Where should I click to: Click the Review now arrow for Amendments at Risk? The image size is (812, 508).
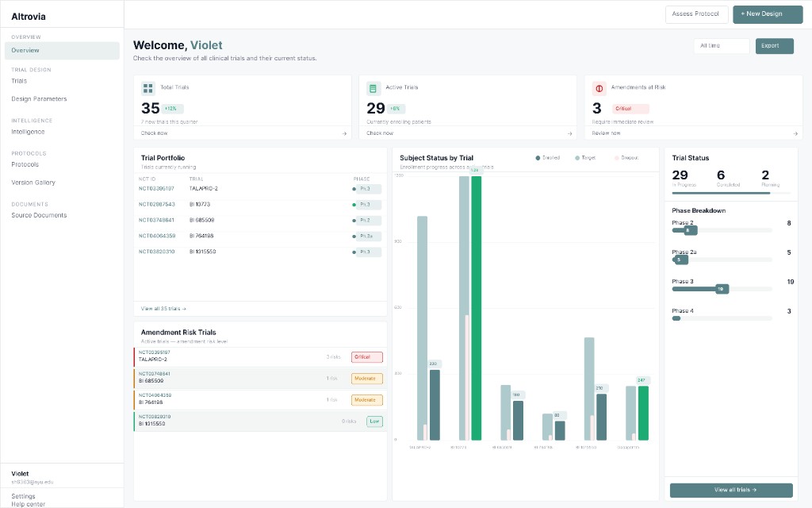[x=797, y=134]
